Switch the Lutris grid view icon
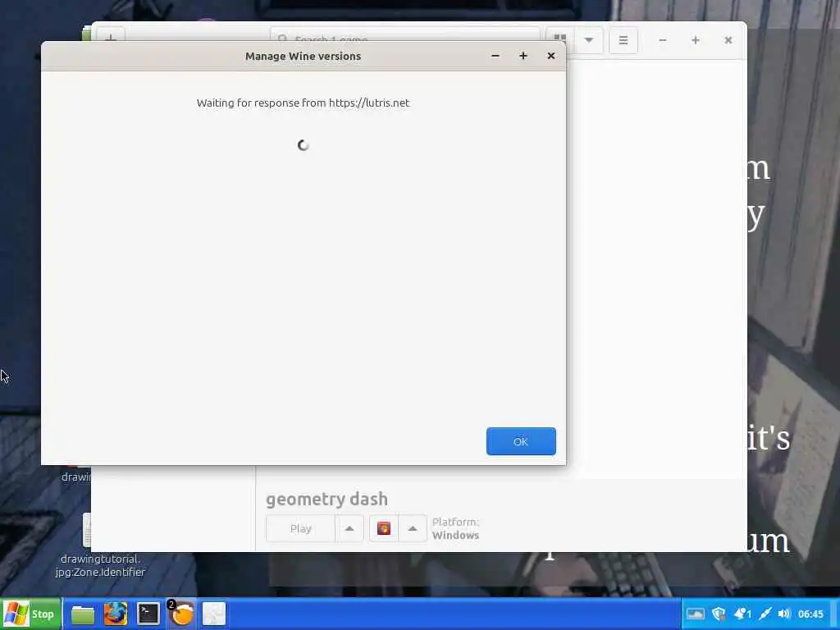Viewport: 840px width, 630px height. pos(559,39)
